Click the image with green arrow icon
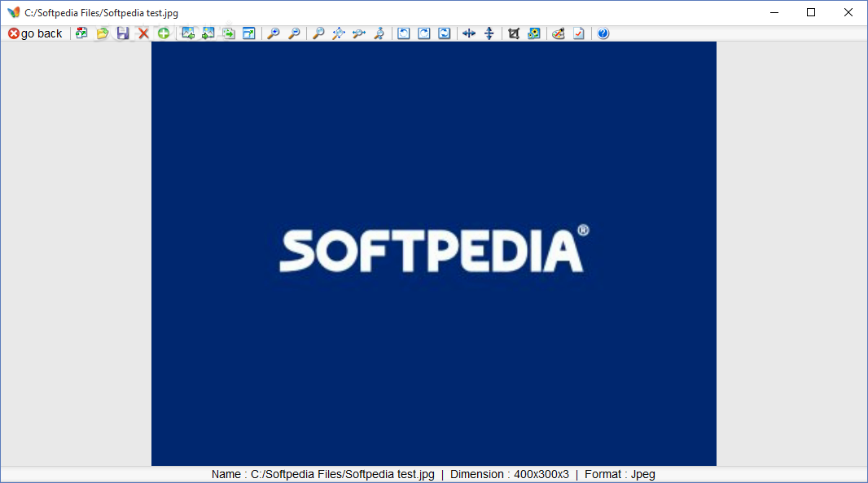The height and width of the screenshot is (483, 868). pyautogui.click(x=229, y=33)
